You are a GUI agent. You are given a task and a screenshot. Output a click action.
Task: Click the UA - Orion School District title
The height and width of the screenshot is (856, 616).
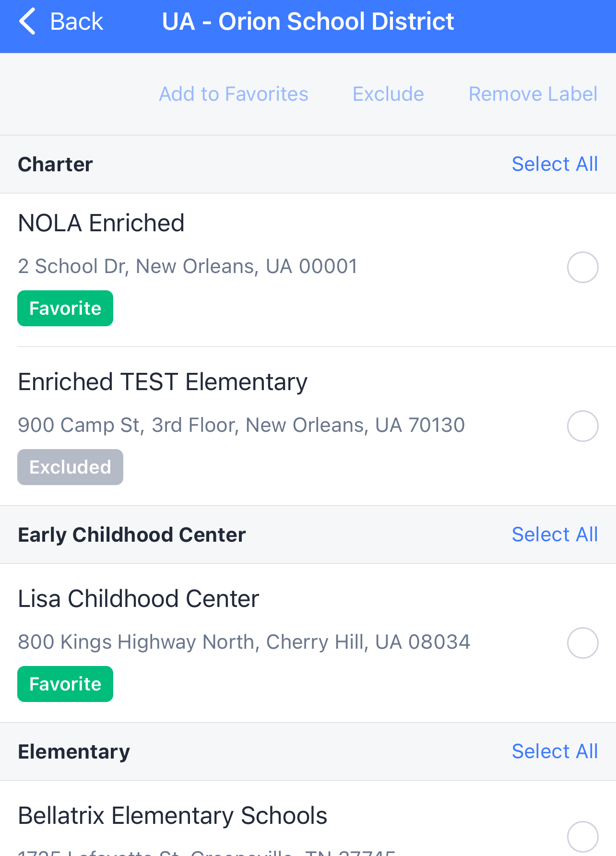(308, 22)
